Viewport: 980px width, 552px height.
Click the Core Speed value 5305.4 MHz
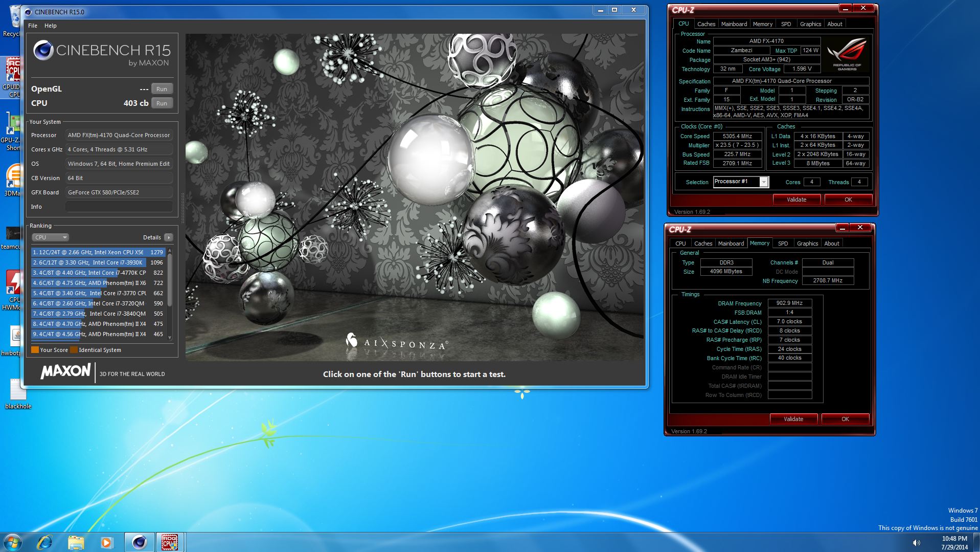coord(737,136)
